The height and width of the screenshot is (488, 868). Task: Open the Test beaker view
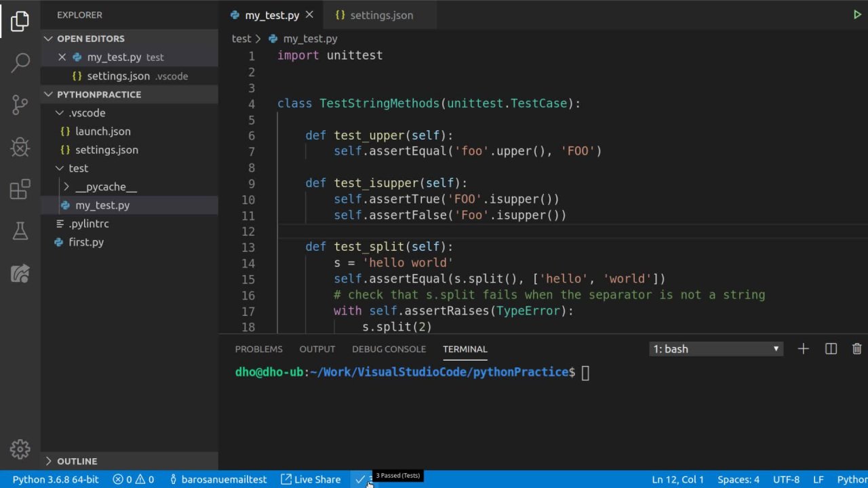pyautogui.click(x=20, y=231)
